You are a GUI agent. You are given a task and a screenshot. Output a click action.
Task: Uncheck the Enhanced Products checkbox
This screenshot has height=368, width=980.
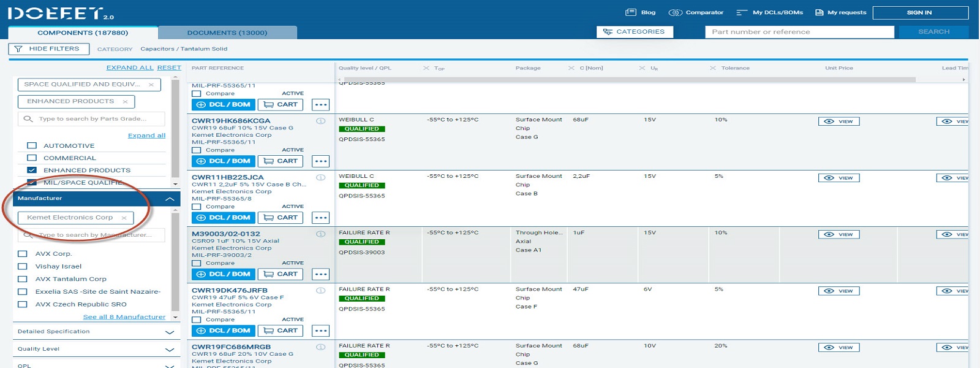click(x=32, y=171)
